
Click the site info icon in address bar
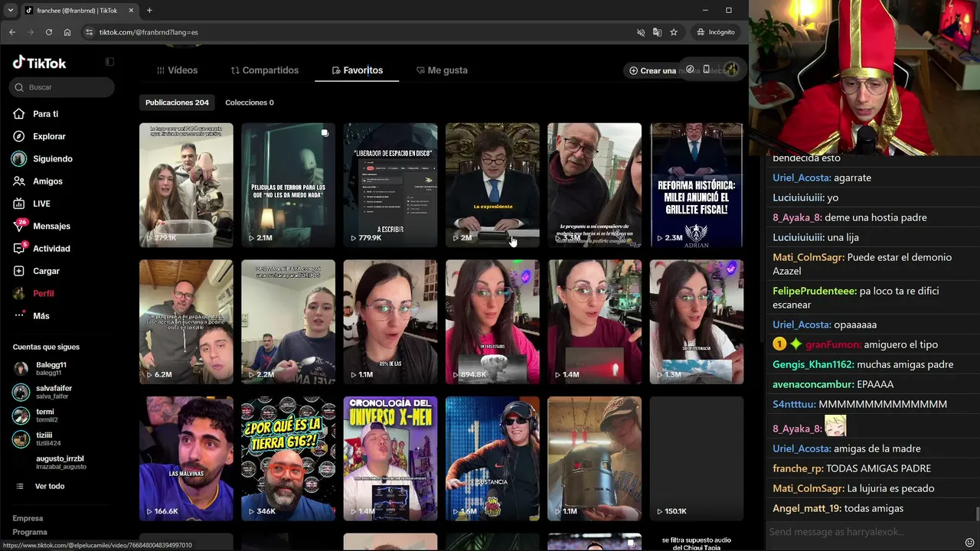[90, 32]
